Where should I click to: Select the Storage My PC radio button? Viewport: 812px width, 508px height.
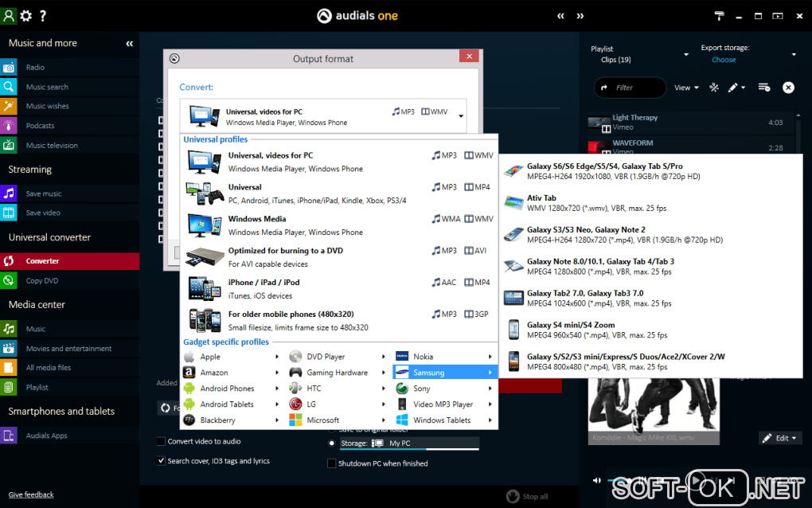click(x=331, y=444)
